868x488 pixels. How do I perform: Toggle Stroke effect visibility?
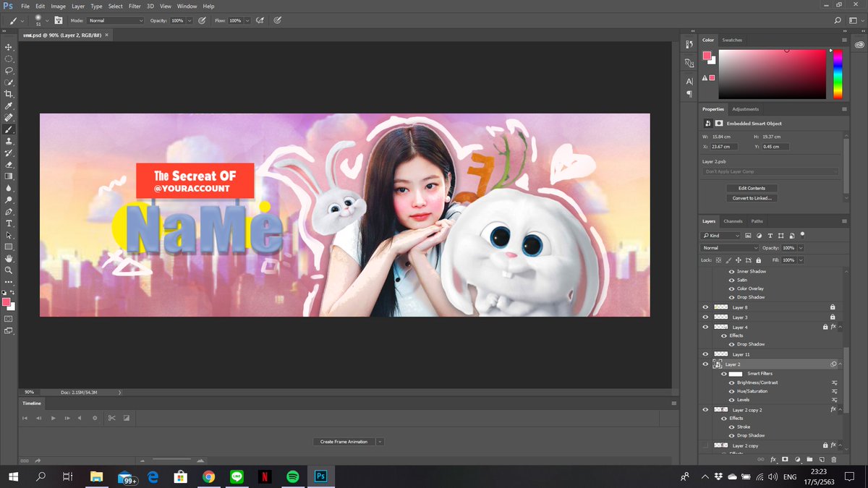coord(731,427)
